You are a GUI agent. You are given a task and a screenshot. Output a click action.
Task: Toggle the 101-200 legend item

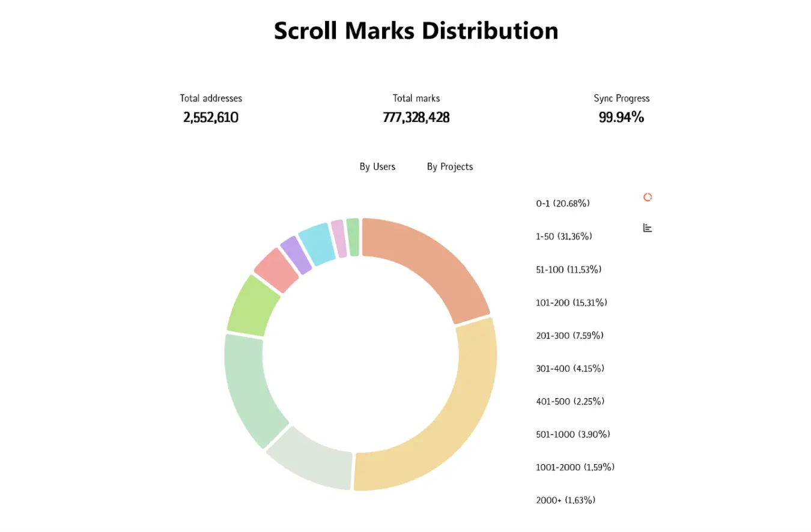571,302
